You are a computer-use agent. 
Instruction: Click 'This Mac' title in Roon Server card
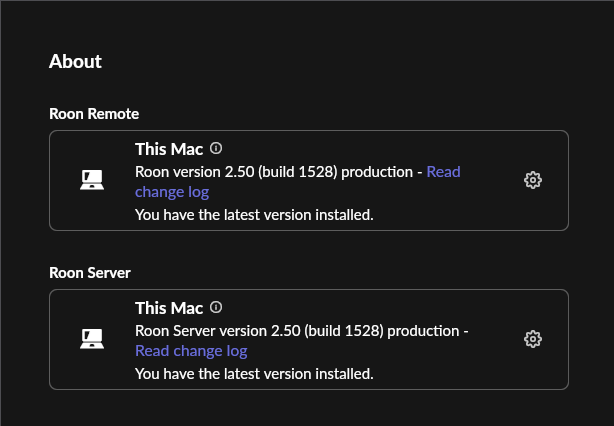tap(169, 308)
